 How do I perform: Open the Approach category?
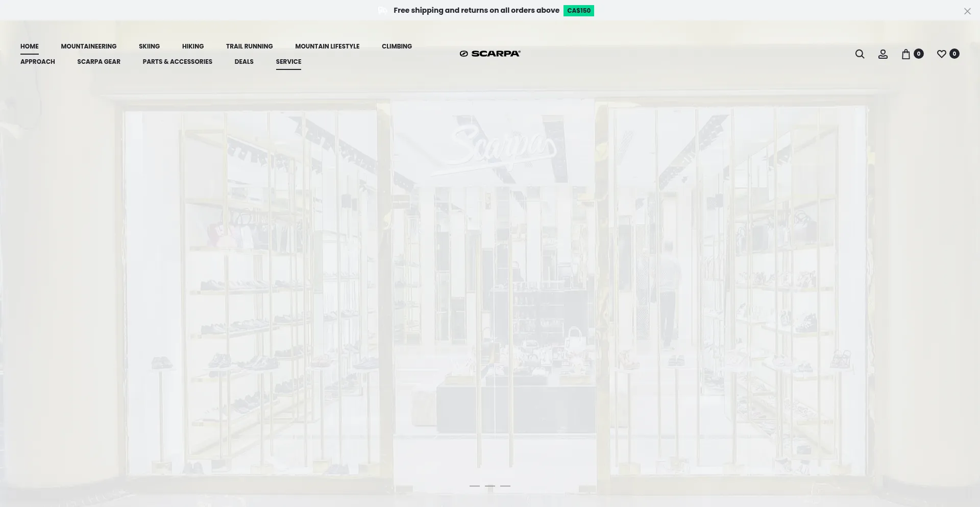[x=38, y=62]
